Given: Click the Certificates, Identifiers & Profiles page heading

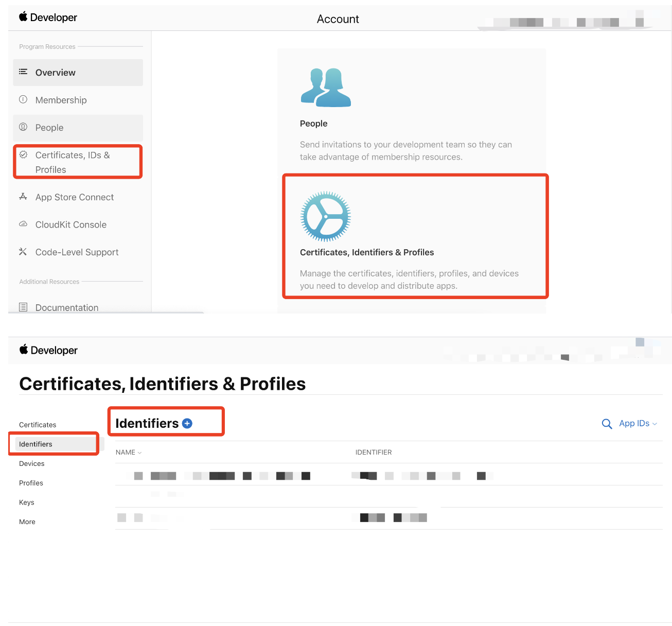Looking at the screenshot, I should [x=163, y=384].
